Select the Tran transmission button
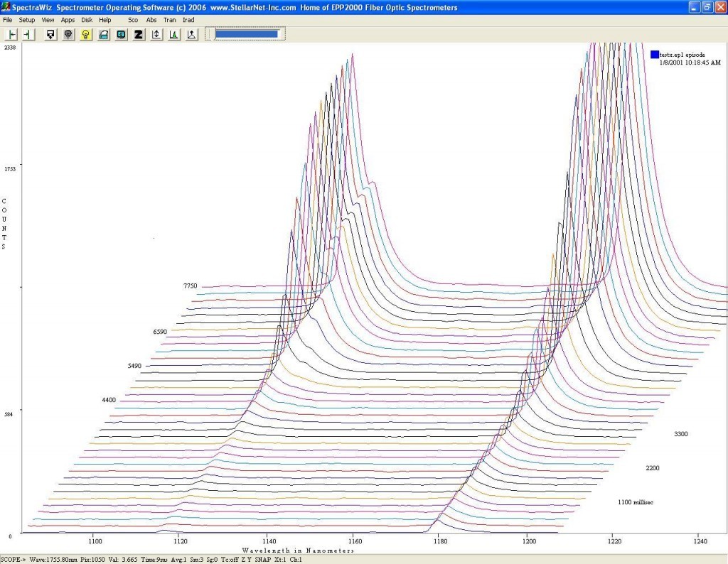Screen dimensions: 728x564 [170, 20]
